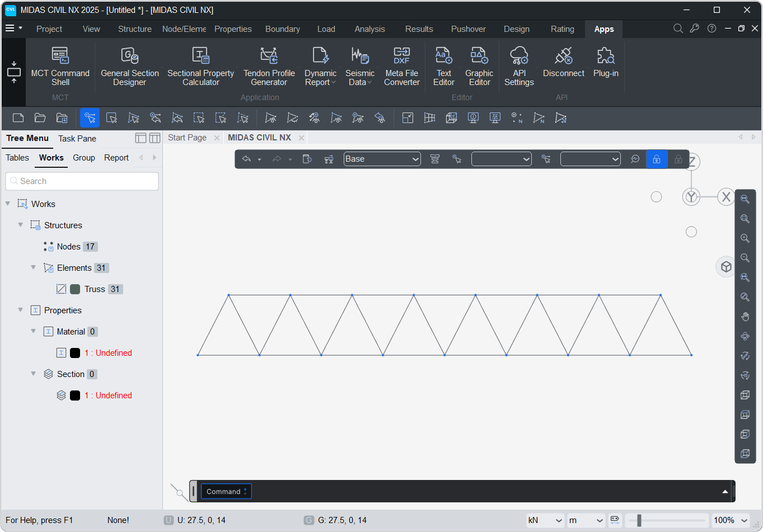763x532 pixels.
Task: Collapse the Structures tree node
Action: 21,225
